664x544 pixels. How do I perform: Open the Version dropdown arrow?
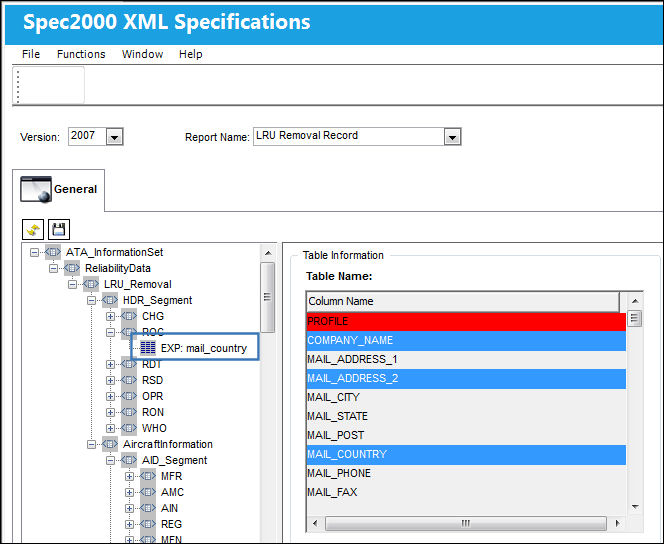(x=114, y=137)
